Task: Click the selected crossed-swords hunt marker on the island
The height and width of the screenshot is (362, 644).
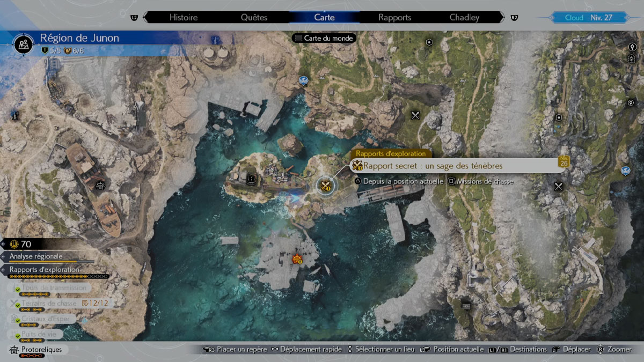Action: [325, 186]
